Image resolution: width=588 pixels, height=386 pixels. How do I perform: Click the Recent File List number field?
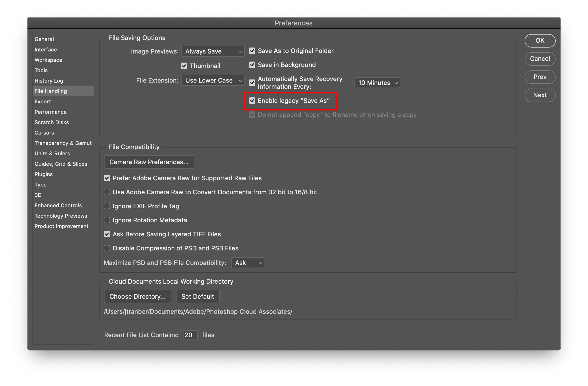pyautogui.click(x=190, y=335)
